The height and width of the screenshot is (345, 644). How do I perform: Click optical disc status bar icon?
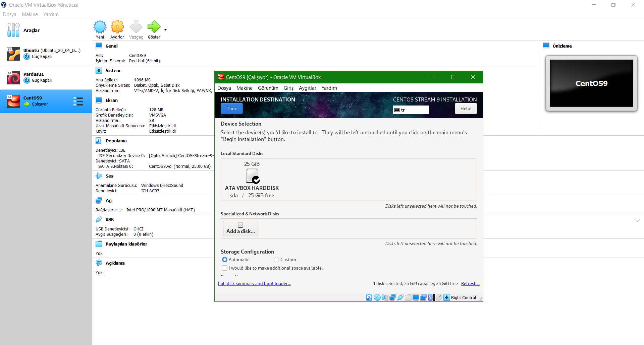click(377, 297)
